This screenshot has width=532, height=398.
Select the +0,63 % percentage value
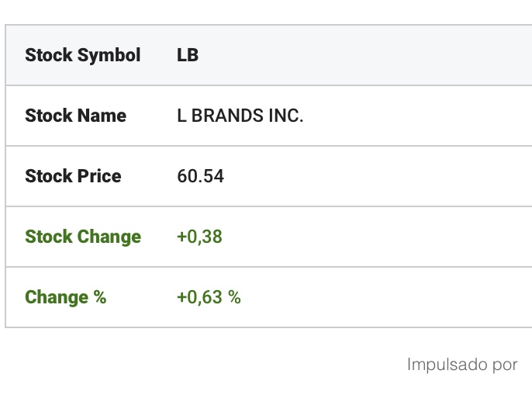(x=209, y=297)
